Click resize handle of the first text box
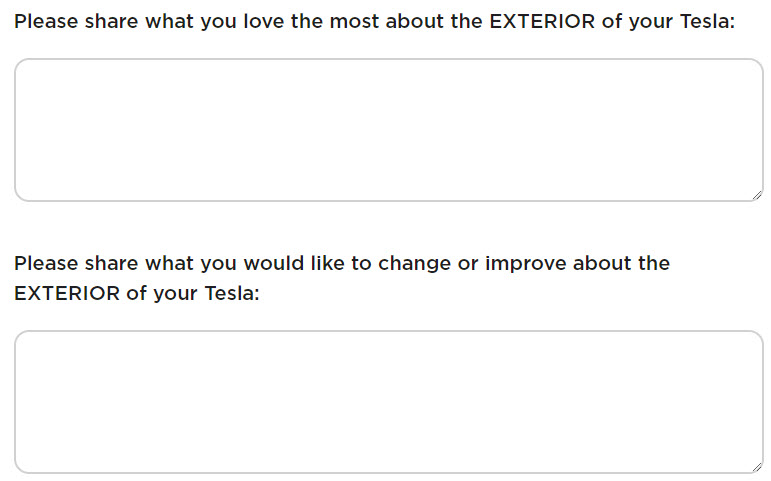This screenshot has height=481, width=771. pyautogui.click(x=757, y=195)
